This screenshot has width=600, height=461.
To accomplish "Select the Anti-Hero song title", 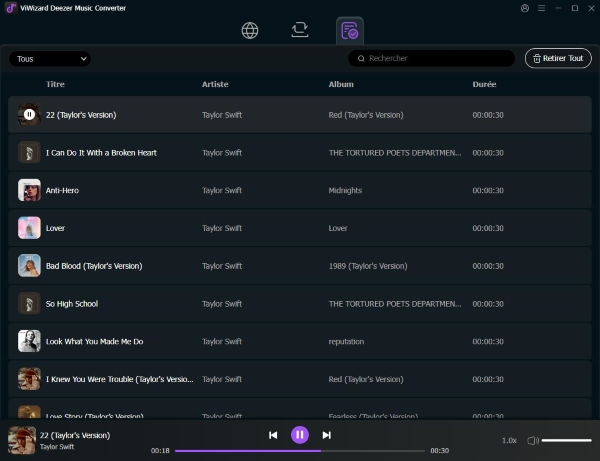I will pyautogui.click(x=62, y=191).
